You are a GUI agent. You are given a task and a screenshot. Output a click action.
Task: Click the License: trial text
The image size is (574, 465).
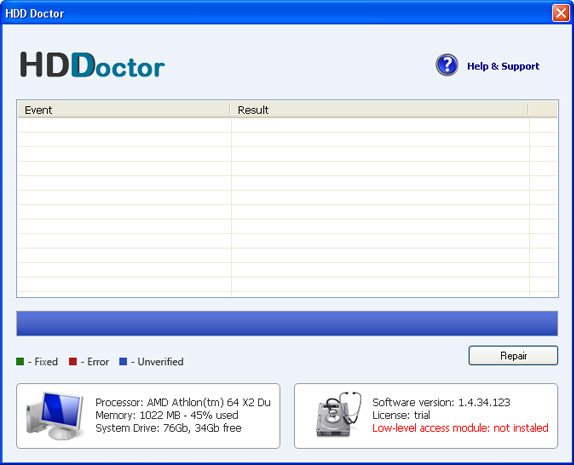pyautogui.click(x=401, y=415)
